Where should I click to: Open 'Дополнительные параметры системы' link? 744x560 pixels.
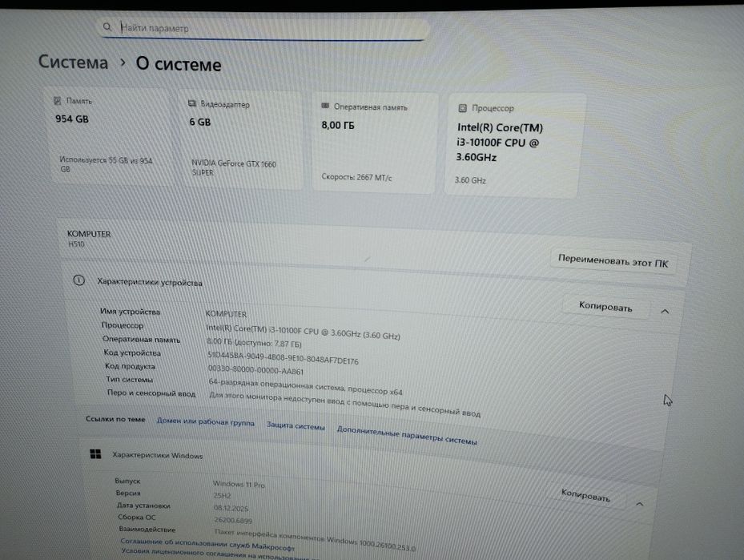click(407, 435)
